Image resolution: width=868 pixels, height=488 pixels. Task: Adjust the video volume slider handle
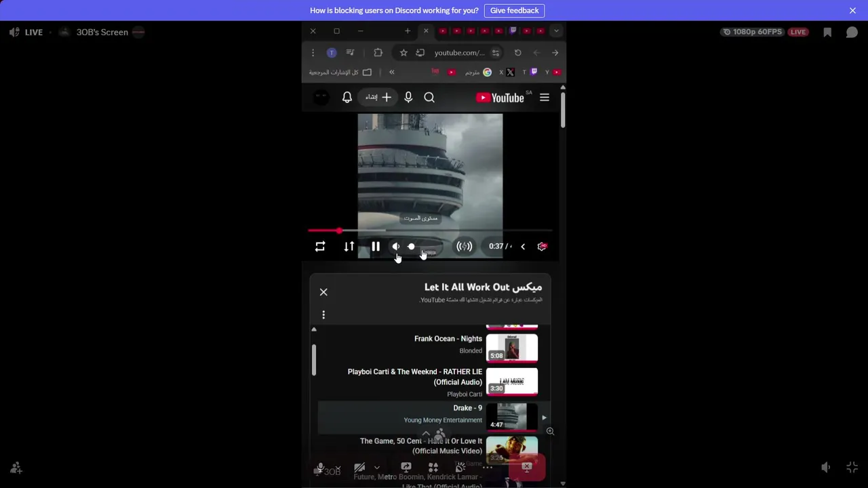pyautogui.click(x=411, y=247)
